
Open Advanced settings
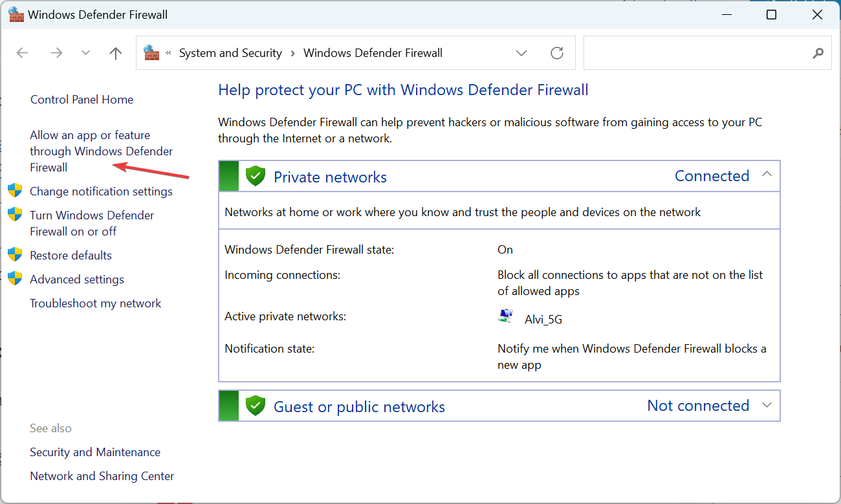click(x=77, y=279)
